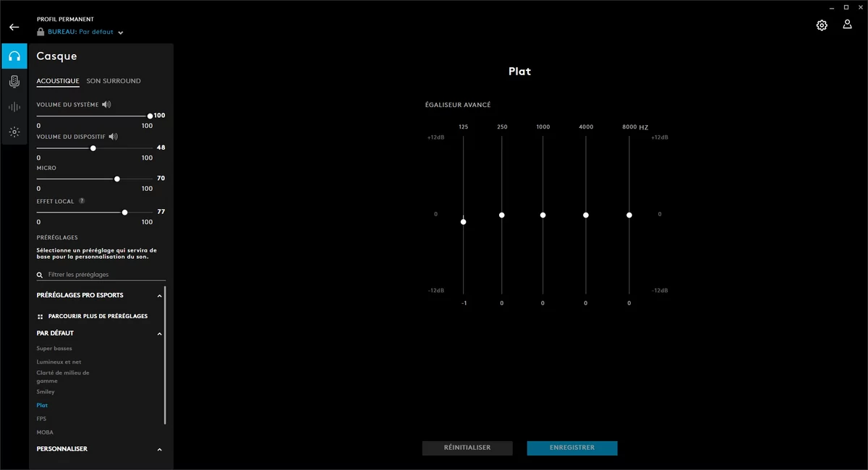868x470 pixels.
Task: Select the Lumineux et net preset
Action: pos(59,362)
